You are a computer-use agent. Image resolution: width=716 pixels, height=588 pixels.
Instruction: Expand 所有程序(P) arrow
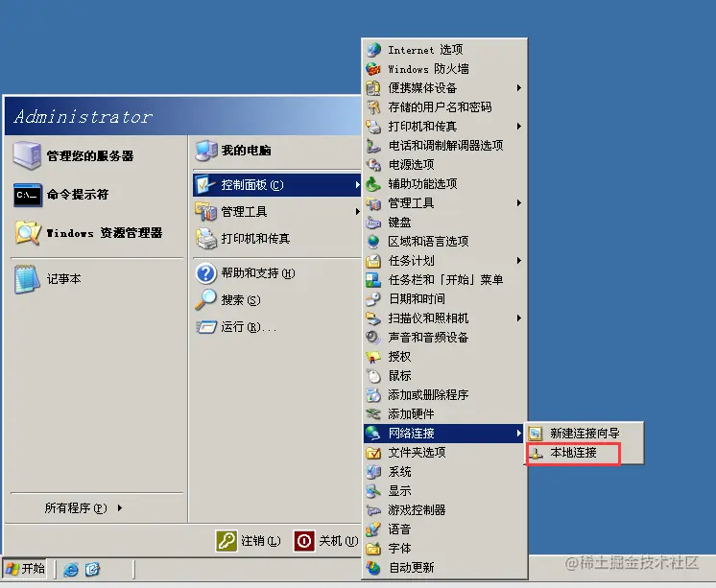click(x=120, y=507)
